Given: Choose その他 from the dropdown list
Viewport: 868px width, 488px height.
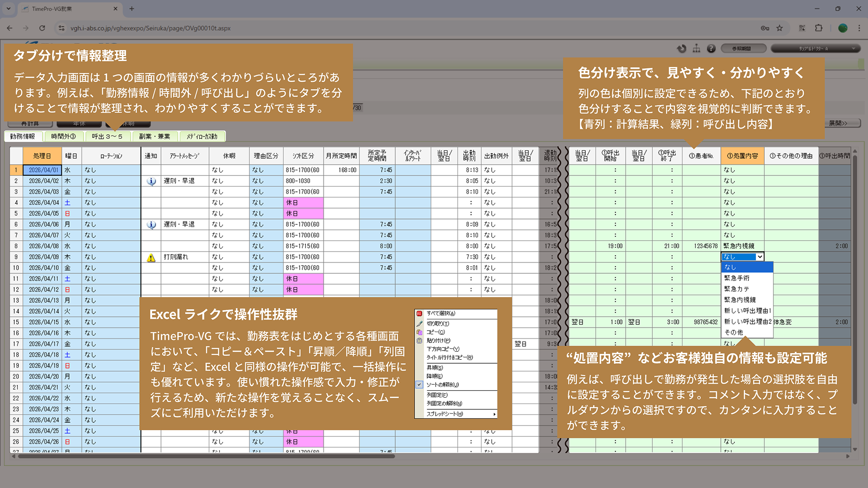Looking at the screenshot, I should pos(747,333).
